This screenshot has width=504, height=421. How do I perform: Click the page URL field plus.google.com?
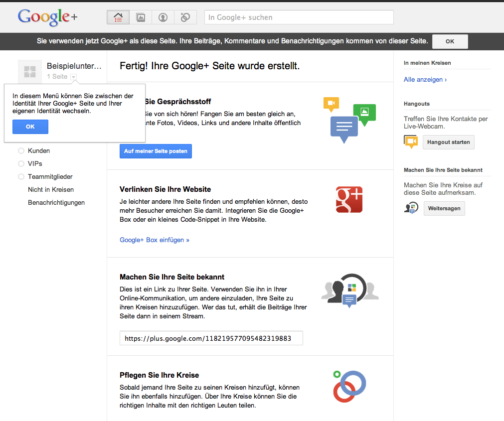(211, 338)
